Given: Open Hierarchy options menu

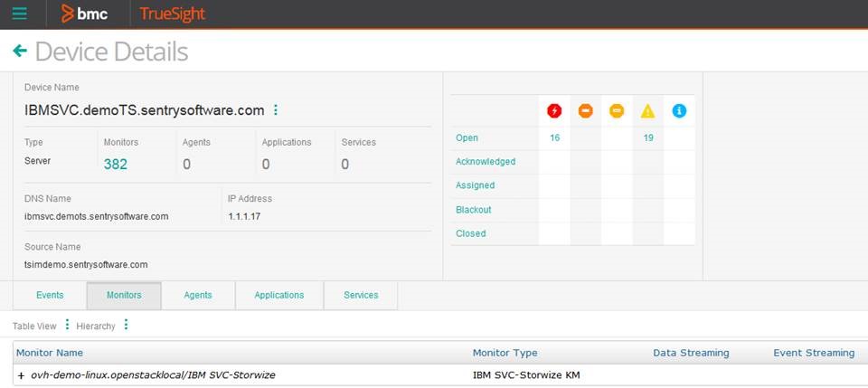Looking at the screenshot, I should coord(126,325).
